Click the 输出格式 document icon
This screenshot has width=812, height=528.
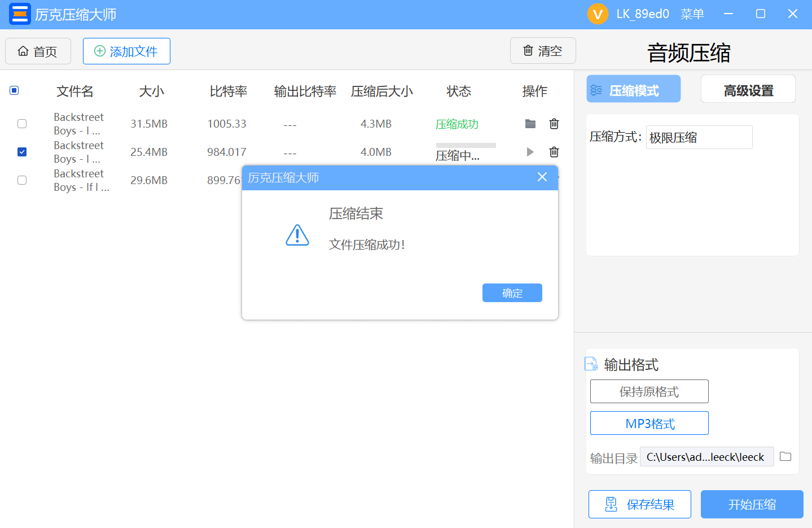591,364
